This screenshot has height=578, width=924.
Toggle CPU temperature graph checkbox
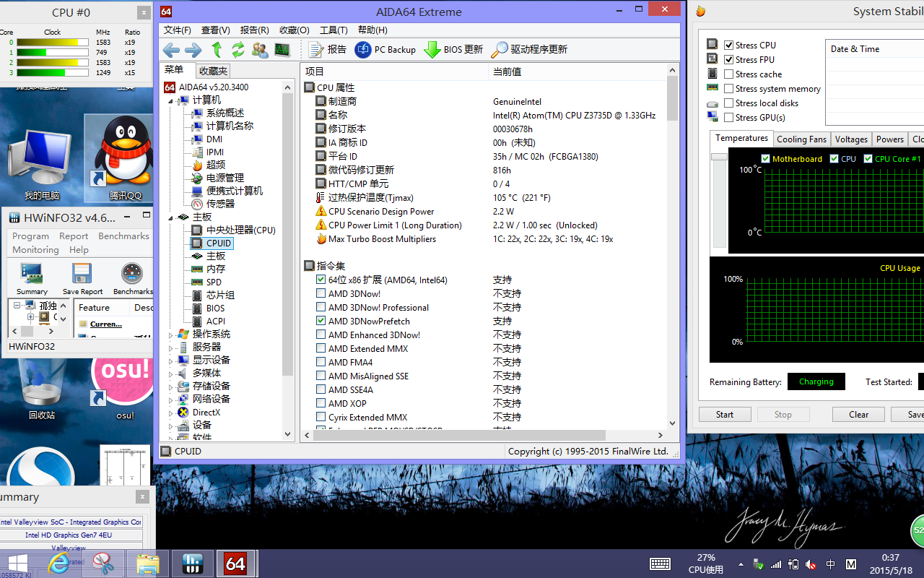834,159
